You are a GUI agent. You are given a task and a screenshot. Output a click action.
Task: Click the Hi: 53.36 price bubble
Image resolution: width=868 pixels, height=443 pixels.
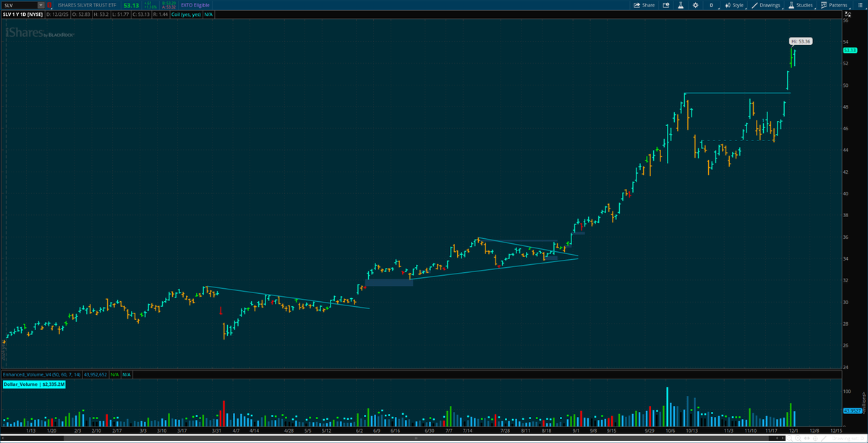click(x=801, y=41)
